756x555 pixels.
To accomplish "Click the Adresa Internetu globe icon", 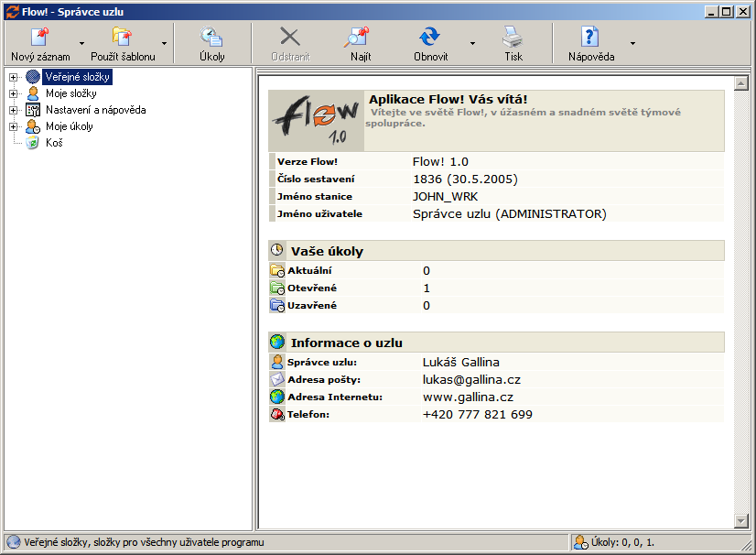I will (x=277, y=397).
